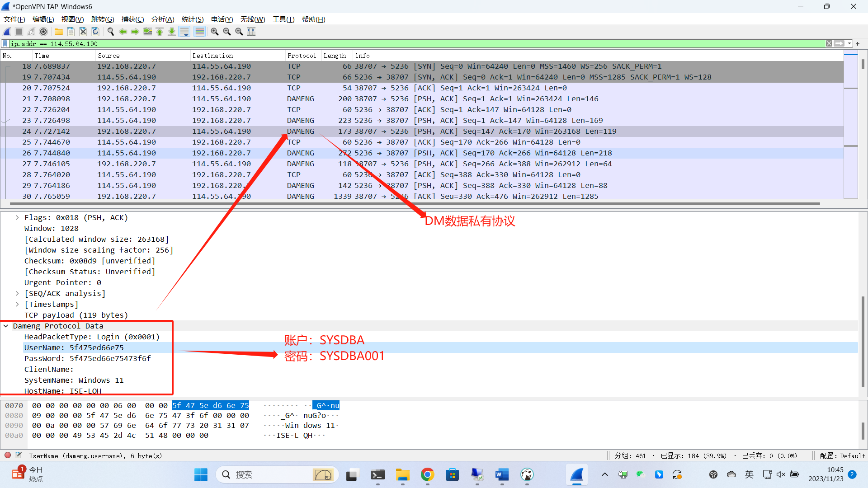The image size is (868, 488).
Task: Select packet 18 SYN row
Action: coord(422,66)
